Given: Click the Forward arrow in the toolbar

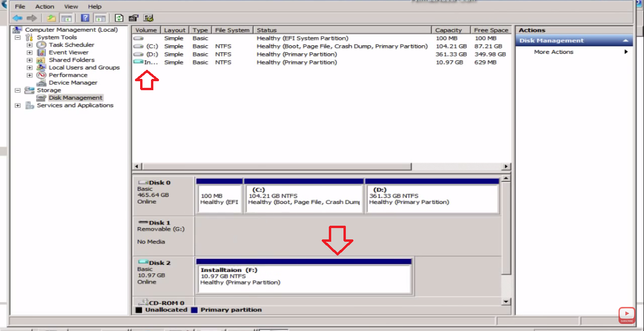Looking at the screenshot, I should [32, 18].
